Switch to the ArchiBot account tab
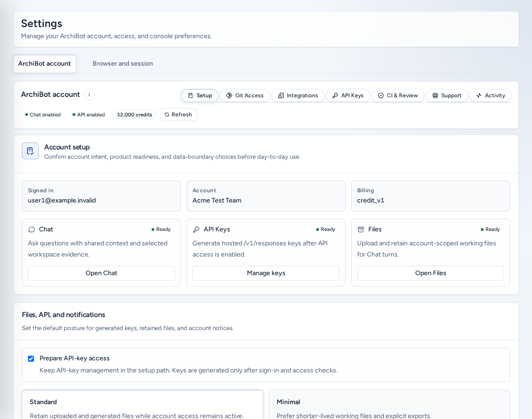This screenshot has width=532, height=419. (45, 64)
